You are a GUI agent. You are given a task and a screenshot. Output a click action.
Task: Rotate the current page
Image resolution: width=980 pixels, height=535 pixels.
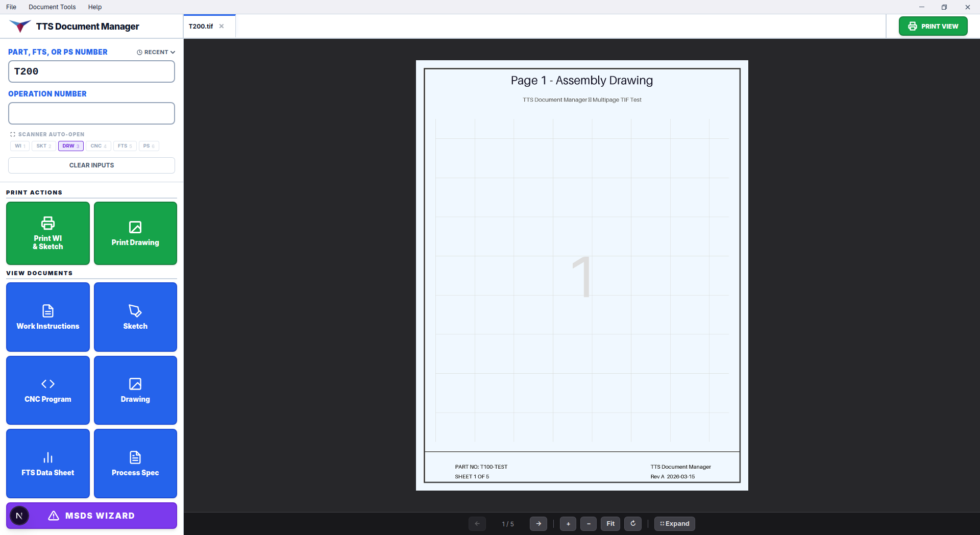click(x=633, y=523)
